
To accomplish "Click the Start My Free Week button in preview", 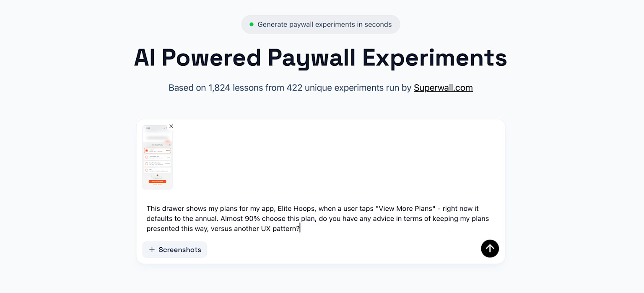I will click(x=158, y=182).
